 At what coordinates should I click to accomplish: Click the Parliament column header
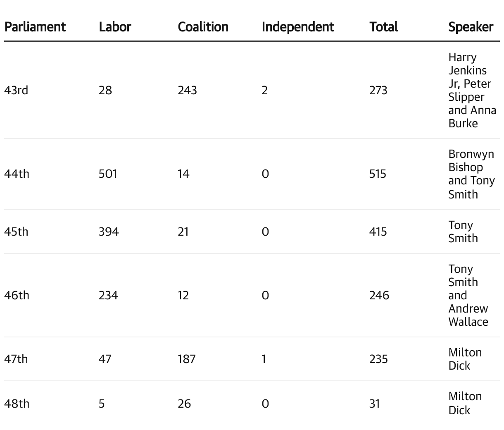click(x=35, y=27)
